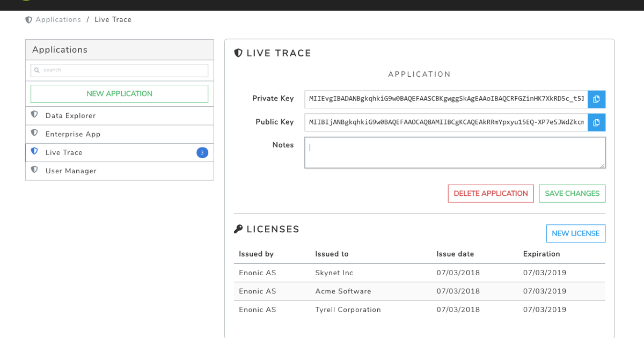The height and width of the screenshot is (338, 644).
Task: Click the shield icon next to Data Explorer
Action: pyautogui.click(x=34, y=115)
